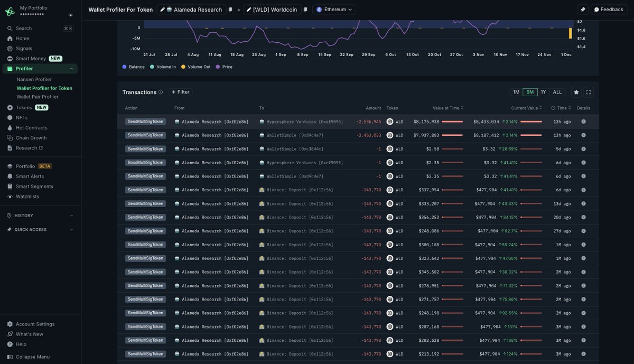Toggle the Balance legend series
Image resolution: width=634 pixels, height=364 pixels.
point(133,67)
